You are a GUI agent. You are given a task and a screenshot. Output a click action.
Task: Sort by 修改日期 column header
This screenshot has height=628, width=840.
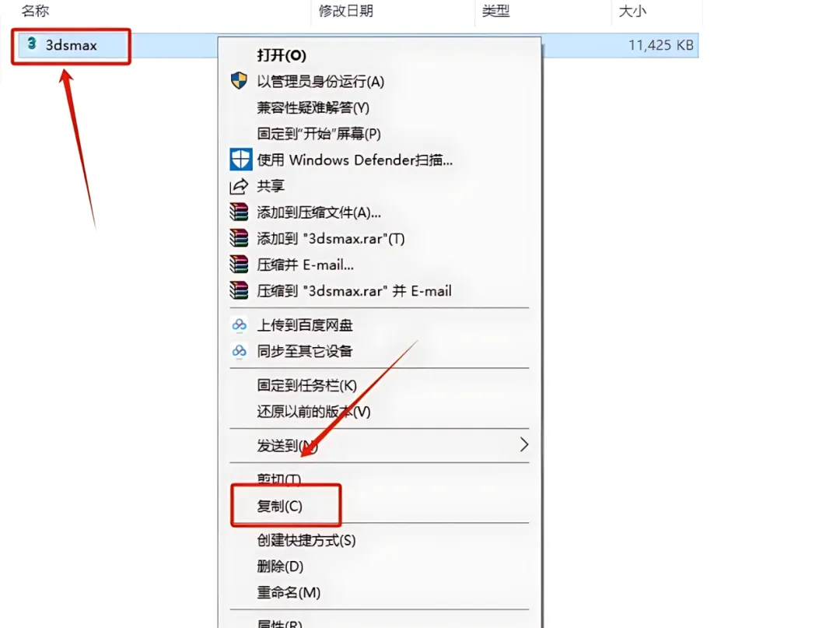345,11
